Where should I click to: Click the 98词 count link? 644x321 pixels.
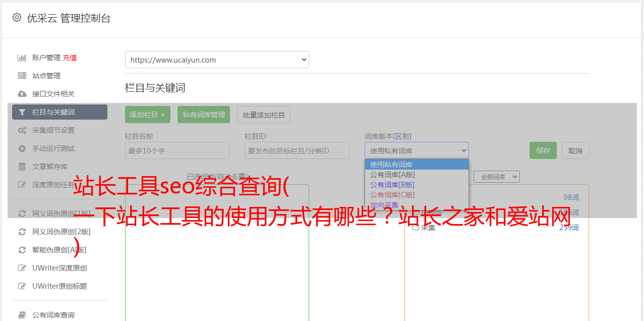pyautogui.click(x=571, y=197)
